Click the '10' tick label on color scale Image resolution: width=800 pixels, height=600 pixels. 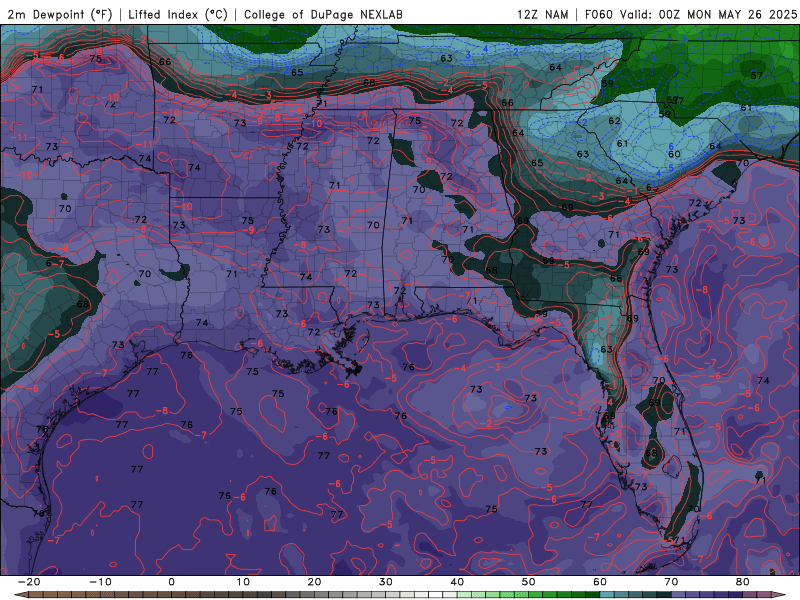(243, 582)
